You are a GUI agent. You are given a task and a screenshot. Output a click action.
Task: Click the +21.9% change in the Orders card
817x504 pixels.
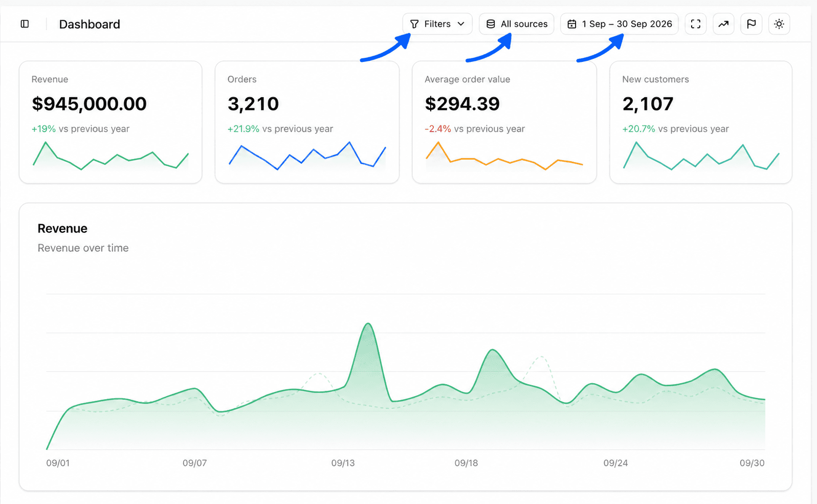point(244,129)
